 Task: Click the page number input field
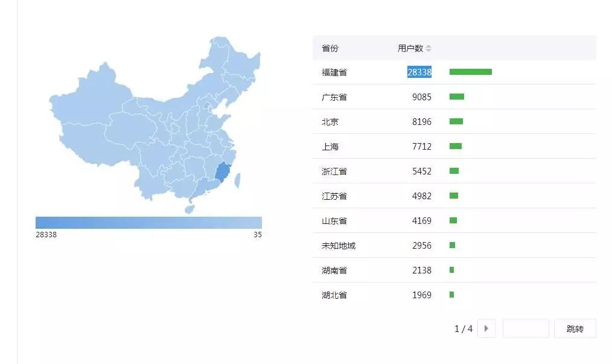(525, 328)
